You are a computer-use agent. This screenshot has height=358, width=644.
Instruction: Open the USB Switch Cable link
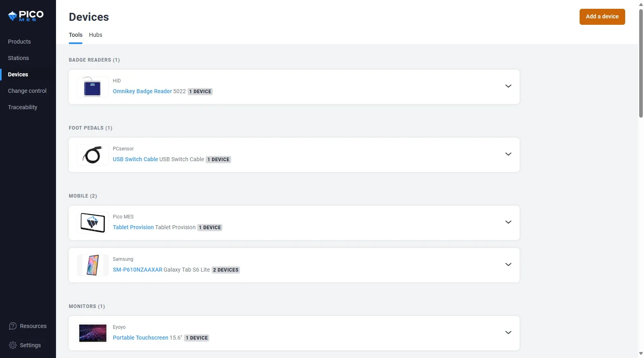coord(135,159)
